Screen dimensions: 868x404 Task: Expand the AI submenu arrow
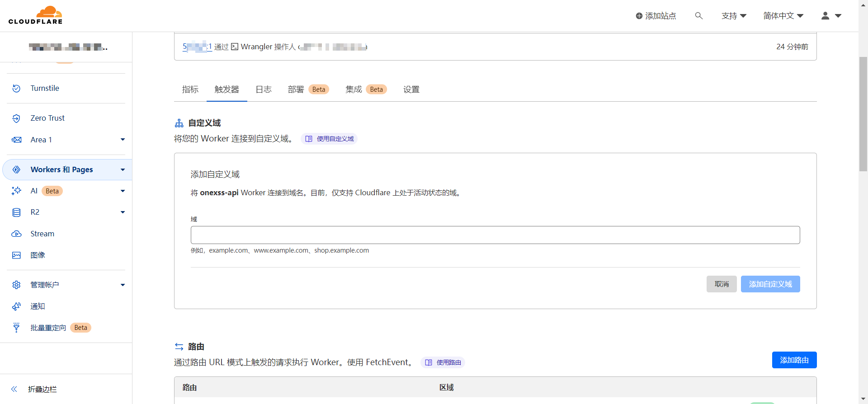[123, 191]
